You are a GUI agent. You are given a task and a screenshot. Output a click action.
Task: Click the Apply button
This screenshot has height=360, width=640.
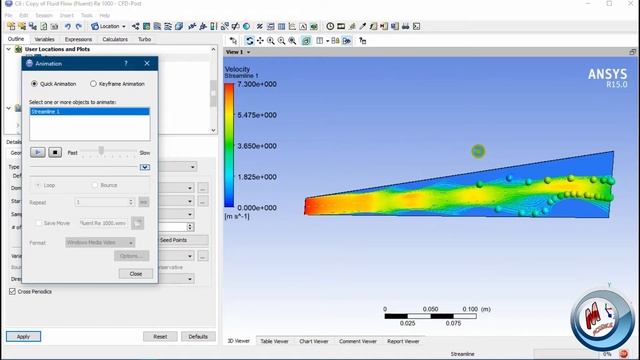click(x=23, y=336)
